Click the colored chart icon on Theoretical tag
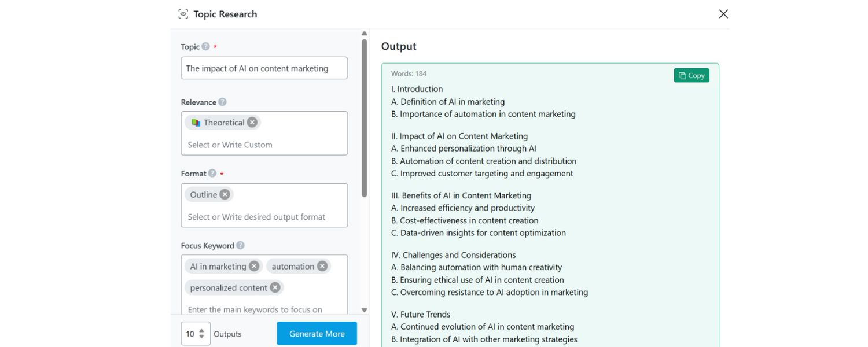868x347 pixels. pyautogui.click(x=197, y=122)
